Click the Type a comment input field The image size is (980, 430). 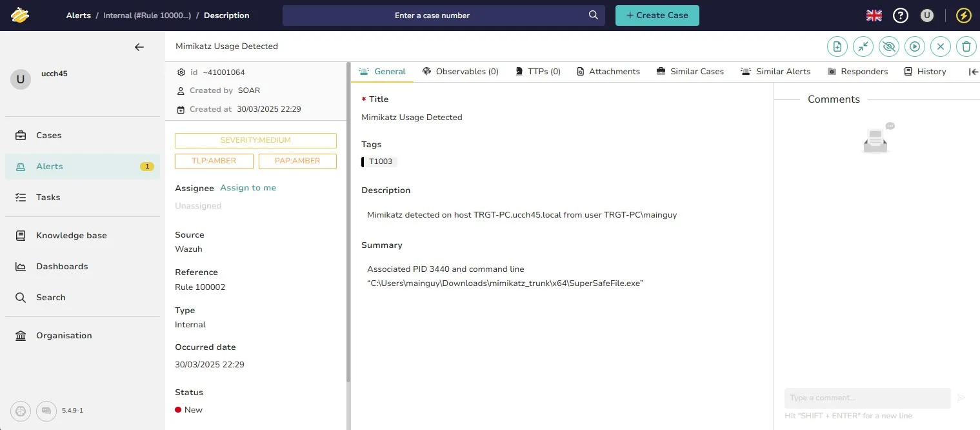click(867, 398)
